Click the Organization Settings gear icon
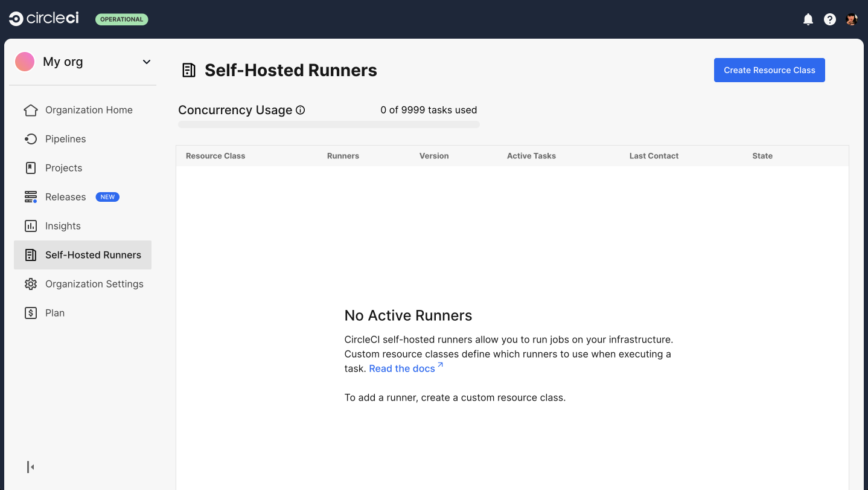The image size is (868, 490). pyautogui.click(x=31, y=284)
